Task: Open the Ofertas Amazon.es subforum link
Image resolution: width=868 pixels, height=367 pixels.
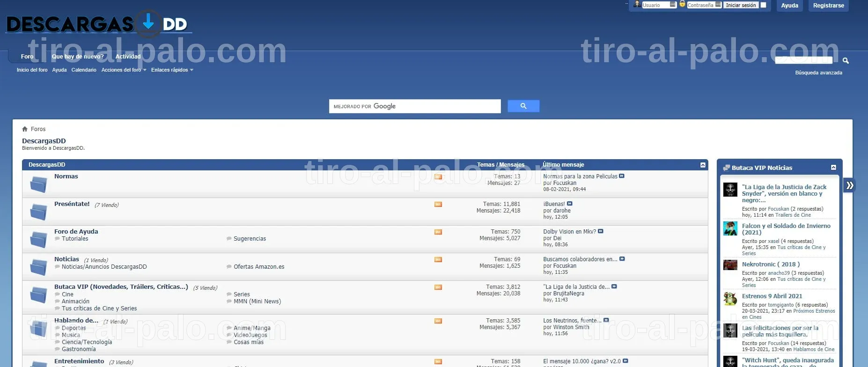Action: (x=259, y=267)
